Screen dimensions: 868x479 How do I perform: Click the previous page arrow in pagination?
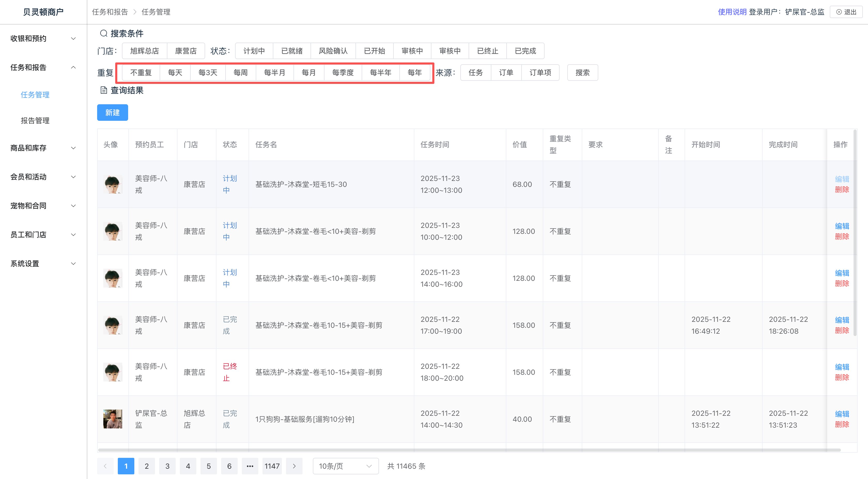pyautogui.click(x=105, y=466)
